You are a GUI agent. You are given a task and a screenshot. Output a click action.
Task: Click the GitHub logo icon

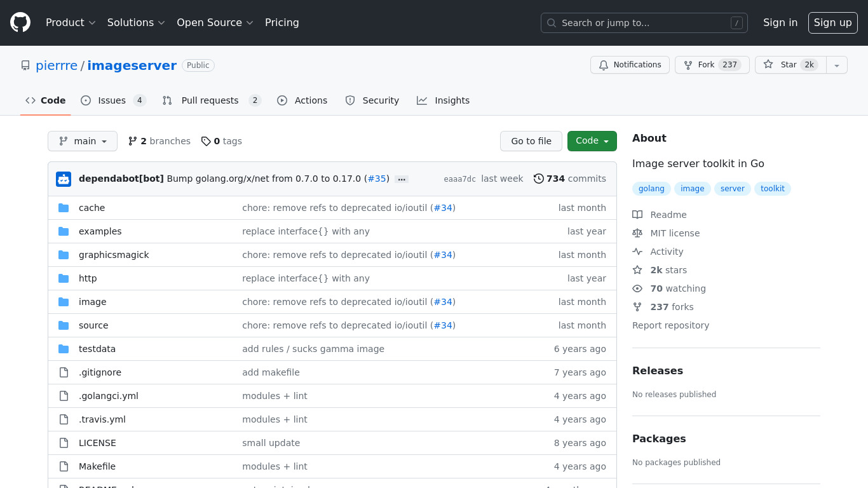[20, 23]
